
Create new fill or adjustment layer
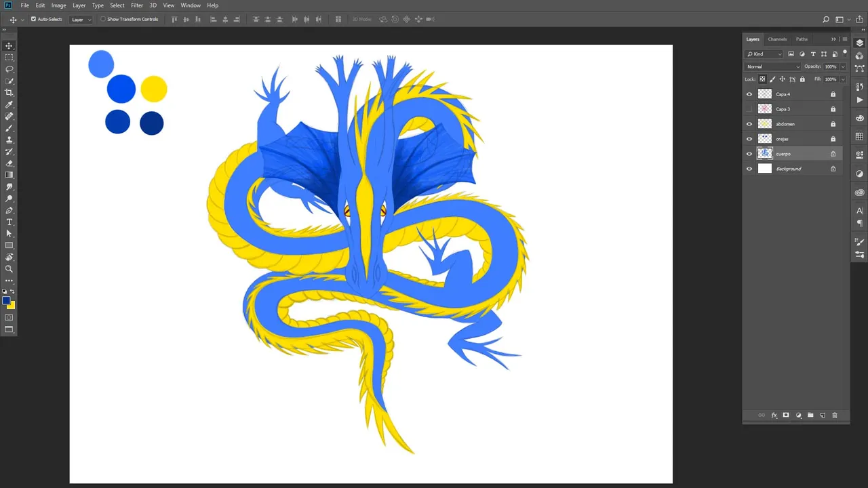[x=798, y=415]
